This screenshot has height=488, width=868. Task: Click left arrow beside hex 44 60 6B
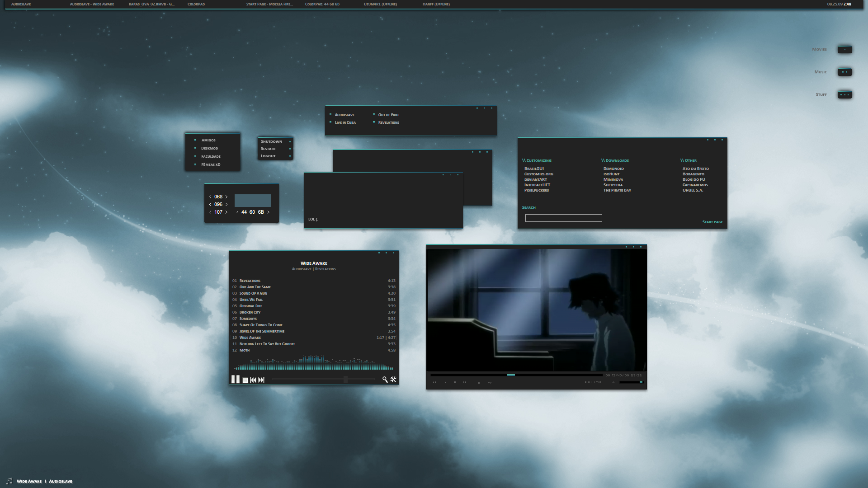coord(237,212)
